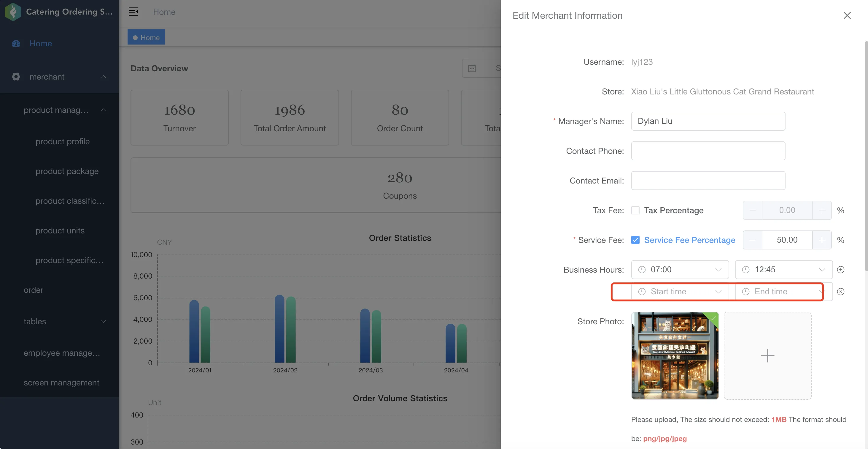868x449 pixels.
Task: Remove the empty business hours row
Action: (x=841, y=291)
